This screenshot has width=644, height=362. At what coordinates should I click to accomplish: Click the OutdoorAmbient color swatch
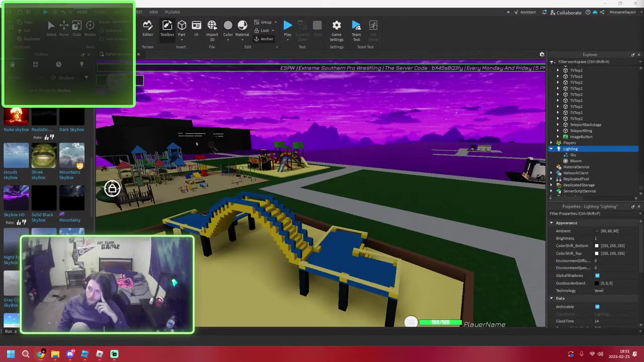[x=597, y=283]
